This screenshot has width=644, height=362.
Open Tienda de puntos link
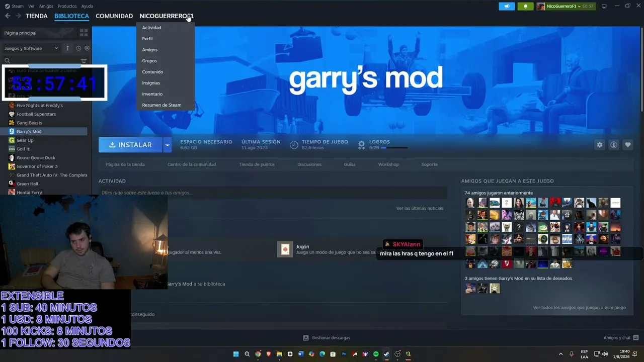(257, 164)
